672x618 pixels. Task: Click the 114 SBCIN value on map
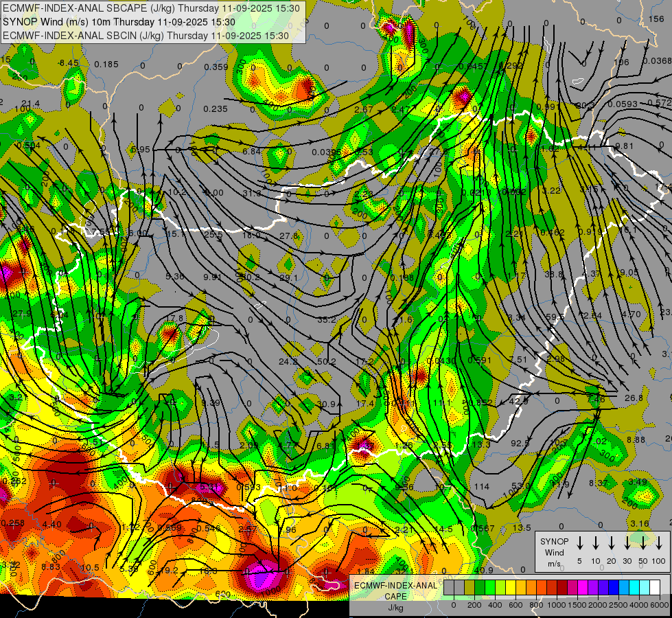(x=482, y=486)
